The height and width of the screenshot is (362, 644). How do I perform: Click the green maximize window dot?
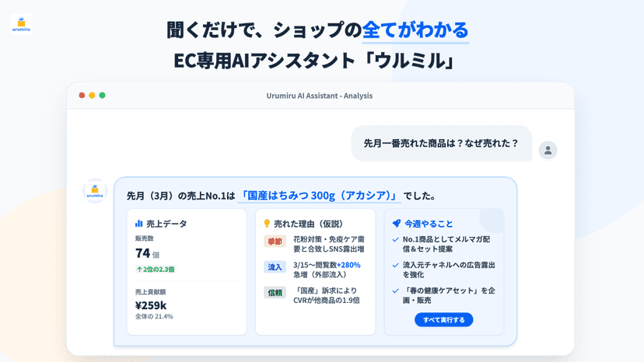tap(102, 96)
